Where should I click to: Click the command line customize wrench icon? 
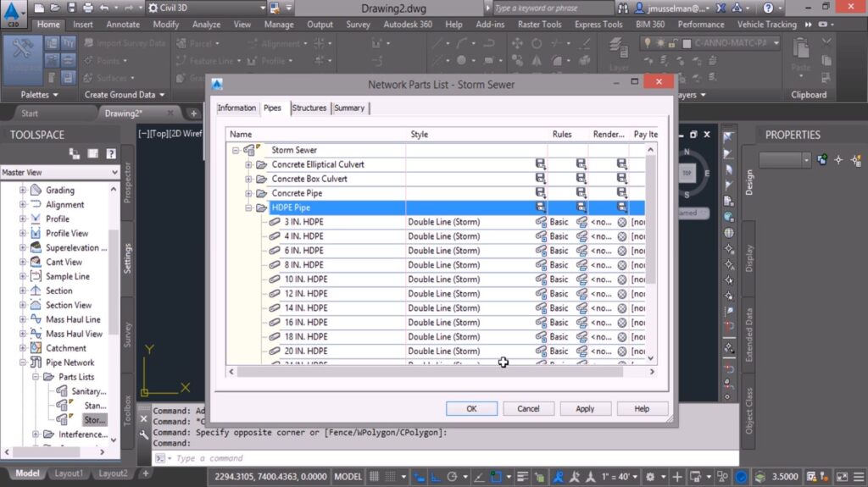point(144,434)
